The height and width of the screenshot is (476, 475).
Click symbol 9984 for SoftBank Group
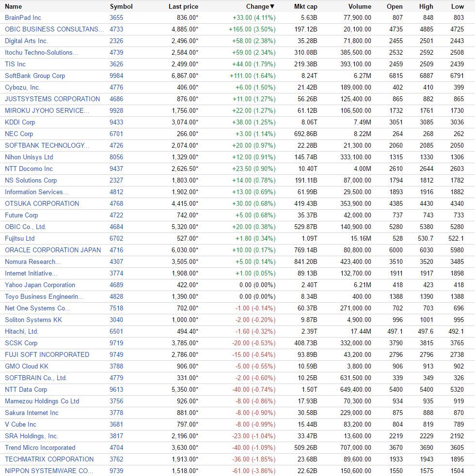(116, 76)
